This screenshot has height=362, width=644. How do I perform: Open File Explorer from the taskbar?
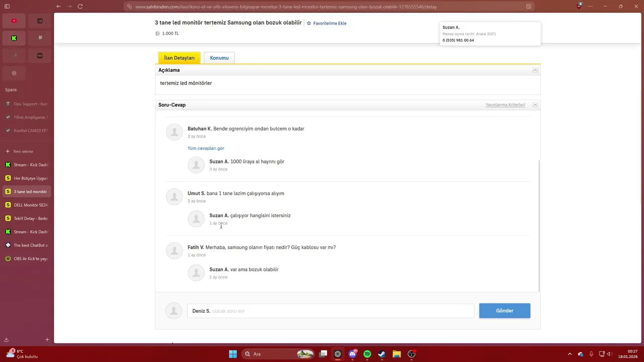pos(396,354)
